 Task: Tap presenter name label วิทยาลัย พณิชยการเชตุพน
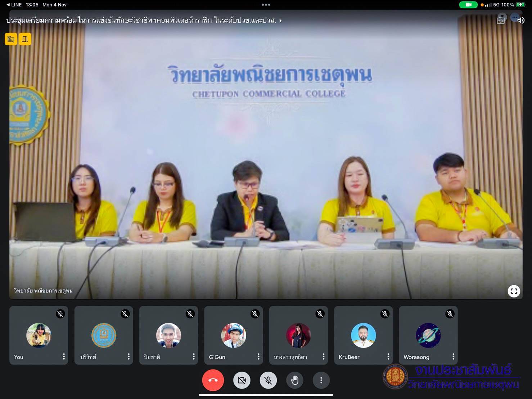pos(43,291)
